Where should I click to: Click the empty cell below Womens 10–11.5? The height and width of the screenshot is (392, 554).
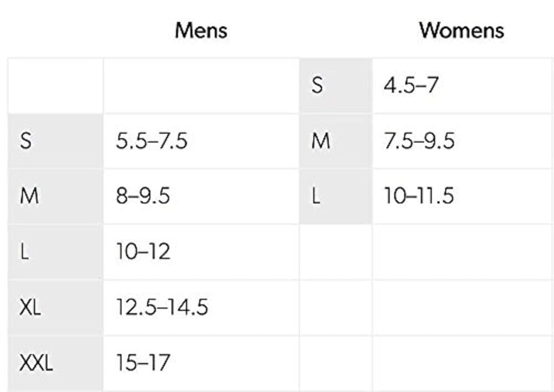[462, 252]
